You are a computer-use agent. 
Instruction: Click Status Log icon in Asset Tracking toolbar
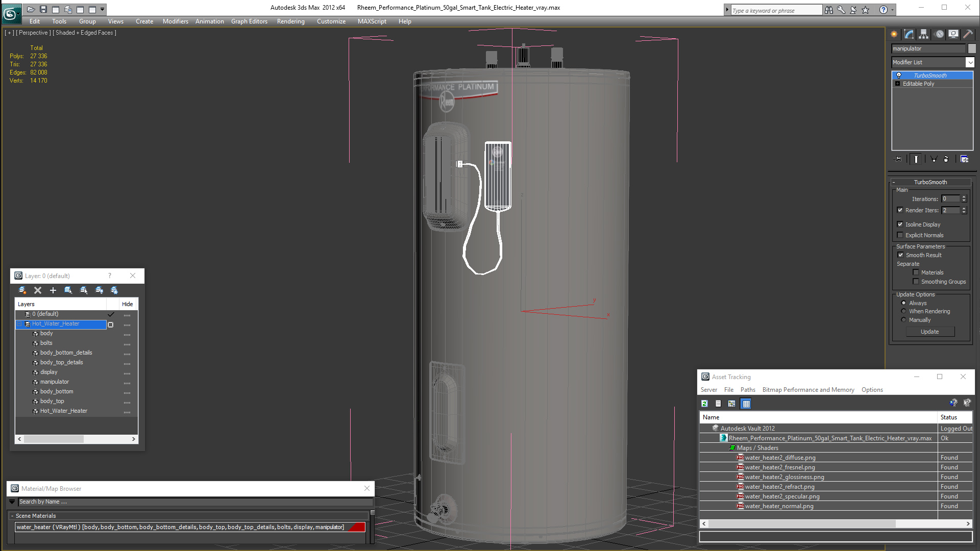[718, 404]
